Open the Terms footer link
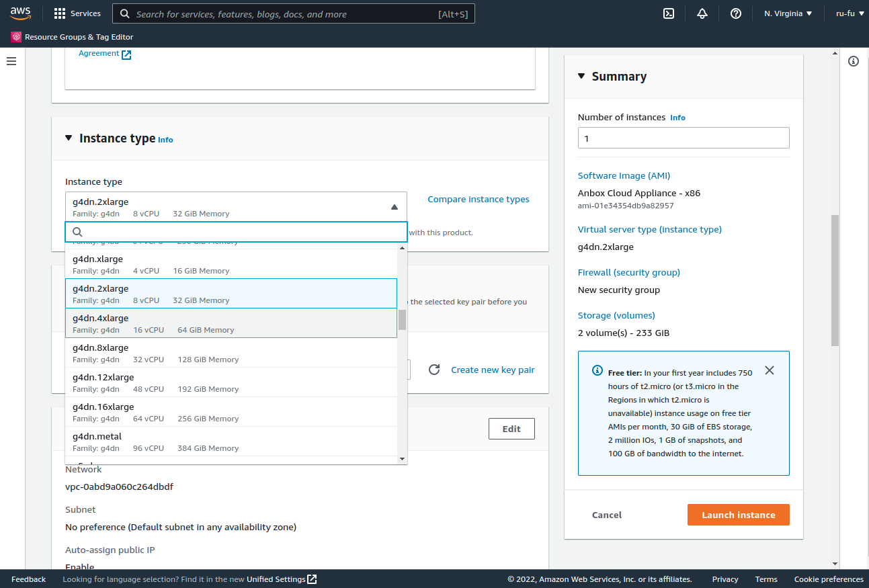Screen dimensions: 869x588 pos(766,579)
